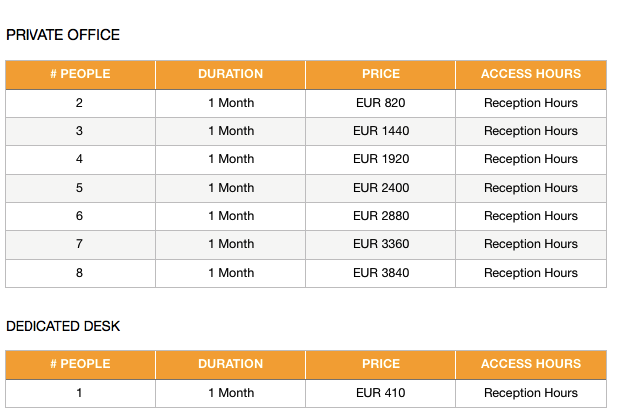Select Reception Hours in the 2-people row
Viewport: 628px width, 412px height.
(x=531, y=103)
